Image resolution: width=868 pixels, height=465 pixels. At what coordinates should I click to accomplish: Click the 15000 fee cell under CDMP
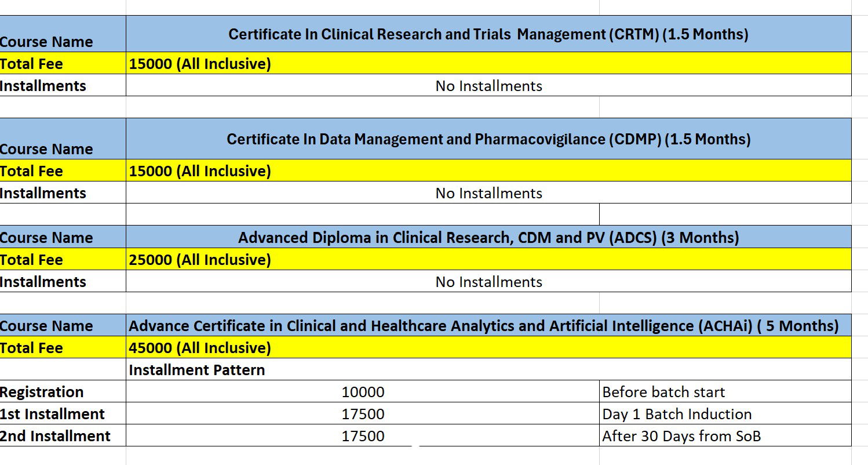click(x=200, y=171)
